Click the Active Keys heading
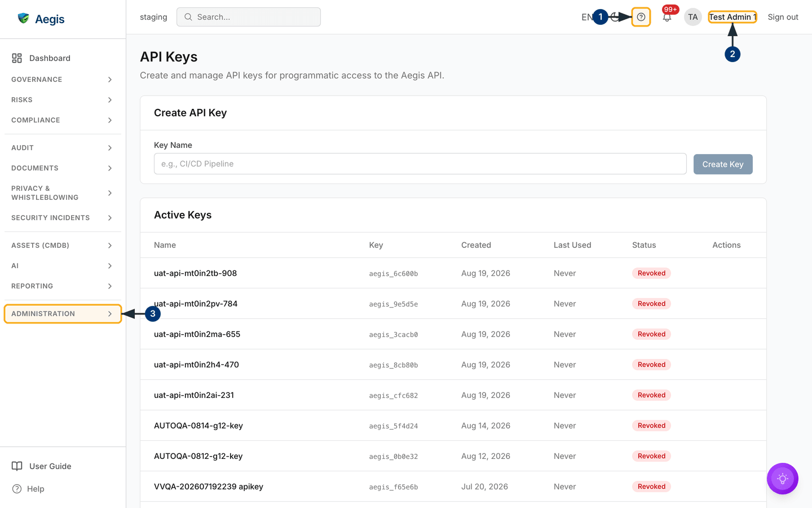This screenshot has width=812, height=508. point(183,215)
